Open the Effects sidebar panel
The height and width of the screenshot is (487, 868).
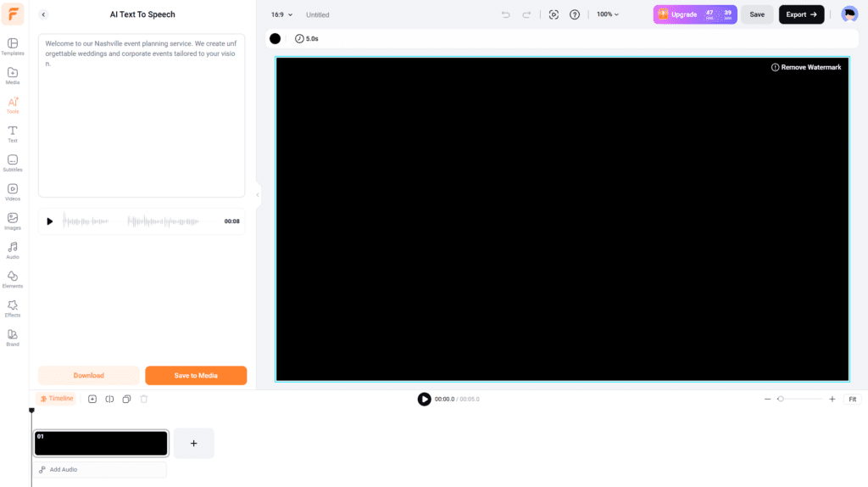click(x=13, y=309)
